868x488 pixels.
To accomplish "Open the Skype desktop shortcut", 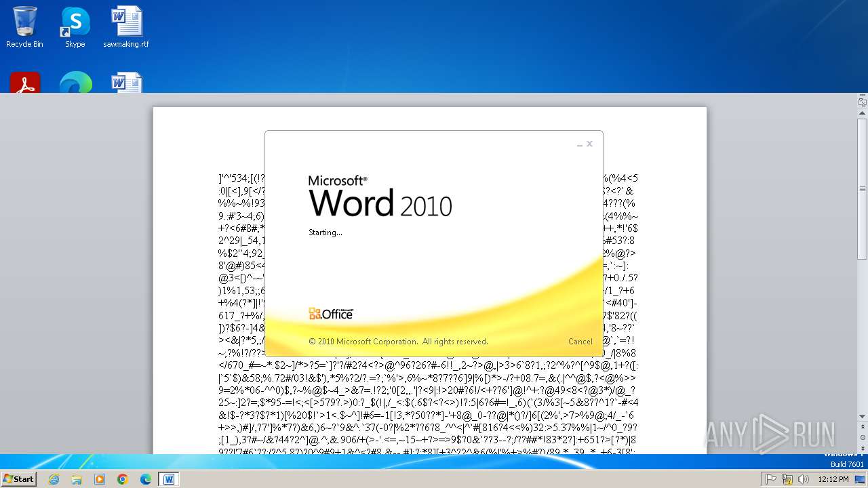I will point(75,27).
